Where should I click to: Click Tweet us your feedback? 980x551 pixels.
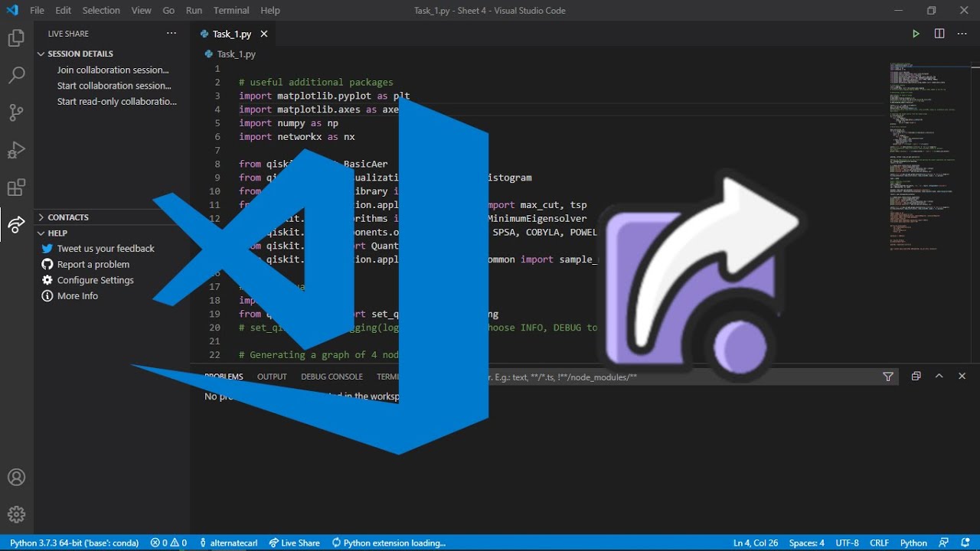point(106,249)
